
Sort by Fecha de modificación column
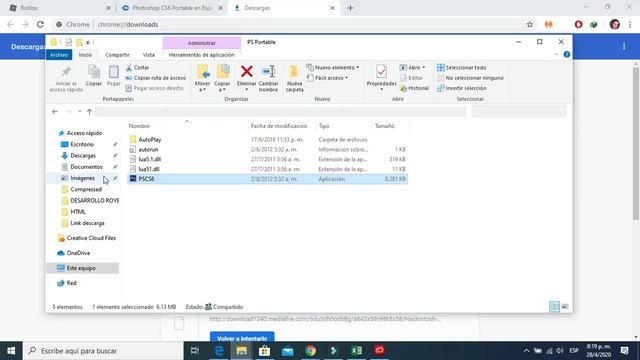[279, 126]
